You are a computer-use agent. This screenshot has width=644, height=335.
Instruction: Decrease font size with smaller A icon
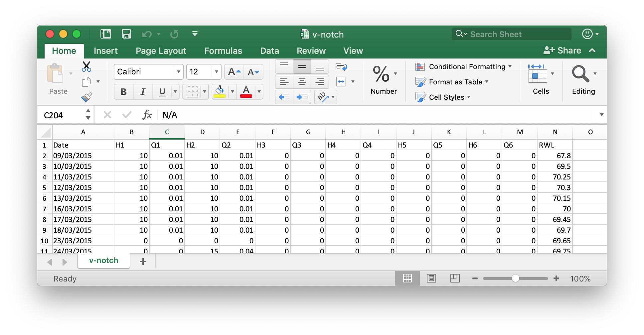[x=253, y=72]
